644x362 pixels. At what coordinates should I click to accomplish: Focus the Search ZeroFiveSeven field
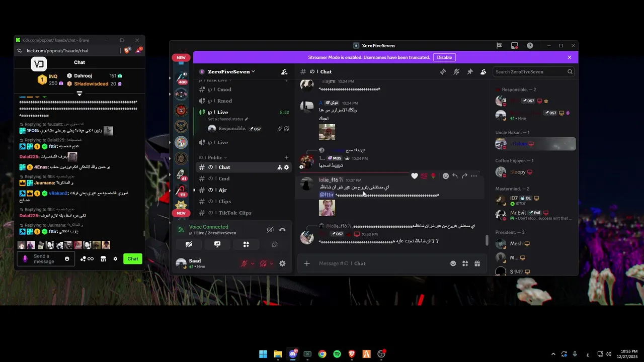(x=533, y=72)
